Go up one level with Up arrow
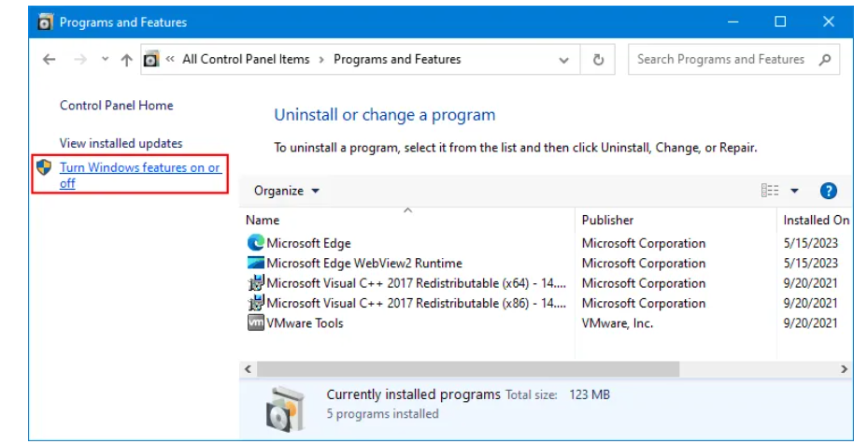This screenshot has width=868, height=444. click(x=127, y=59)
